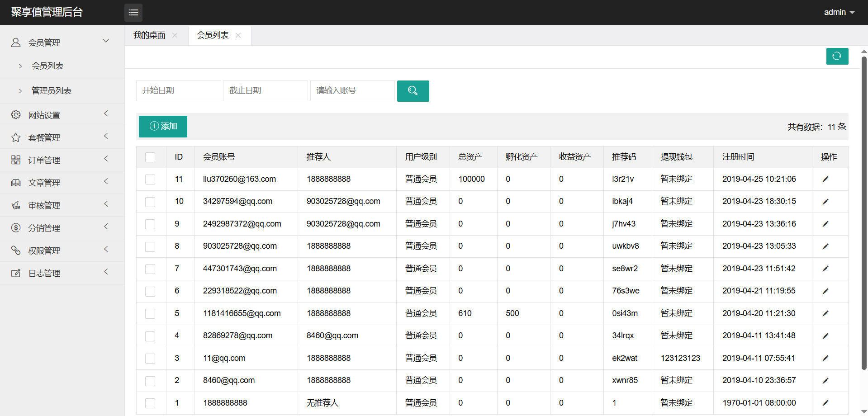Click the green refresh icon button
868x416 pixels.
coord(837,56)
